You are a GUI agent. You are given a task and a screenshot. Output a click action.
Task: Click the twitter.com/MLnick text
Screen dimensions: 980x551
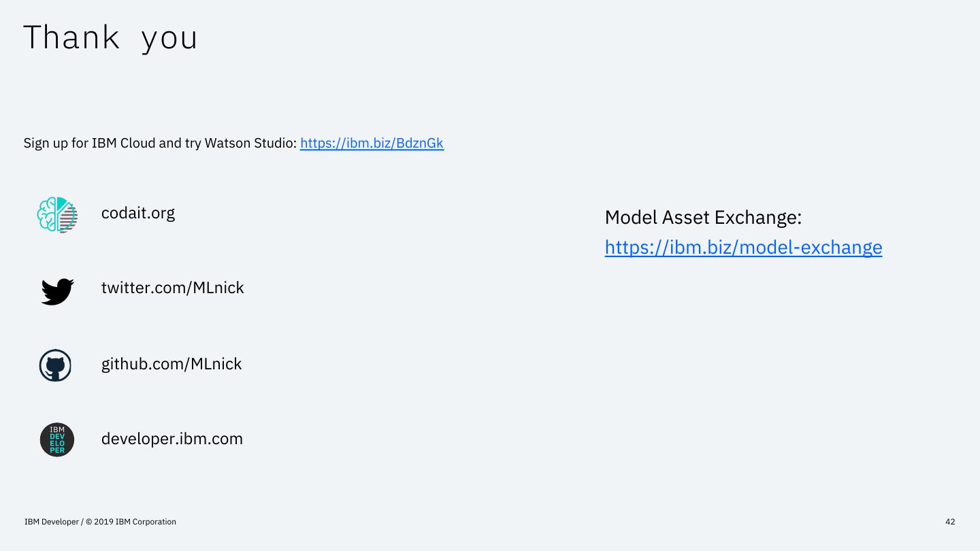pos(172,288)
